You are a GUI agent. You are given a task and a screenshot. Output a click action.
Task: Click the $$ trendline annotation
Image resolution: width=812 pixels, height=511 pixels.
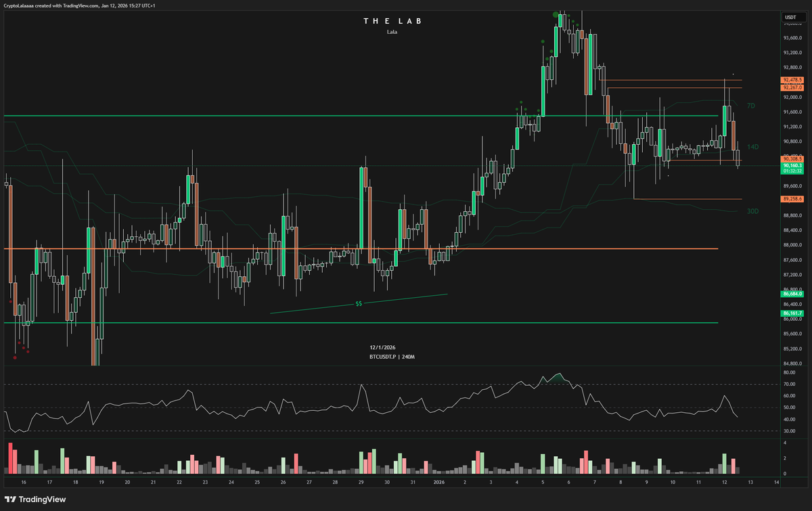[359, 304]
